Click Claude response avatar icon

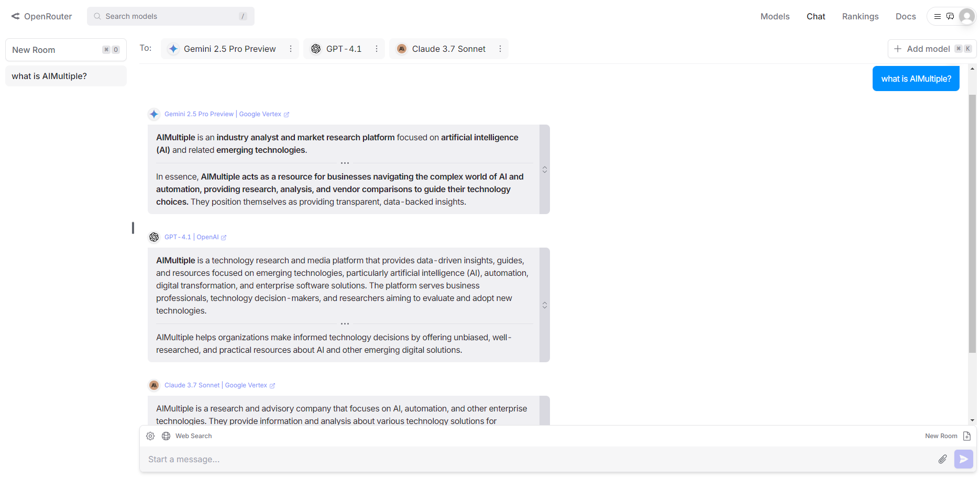click(154, 385)
